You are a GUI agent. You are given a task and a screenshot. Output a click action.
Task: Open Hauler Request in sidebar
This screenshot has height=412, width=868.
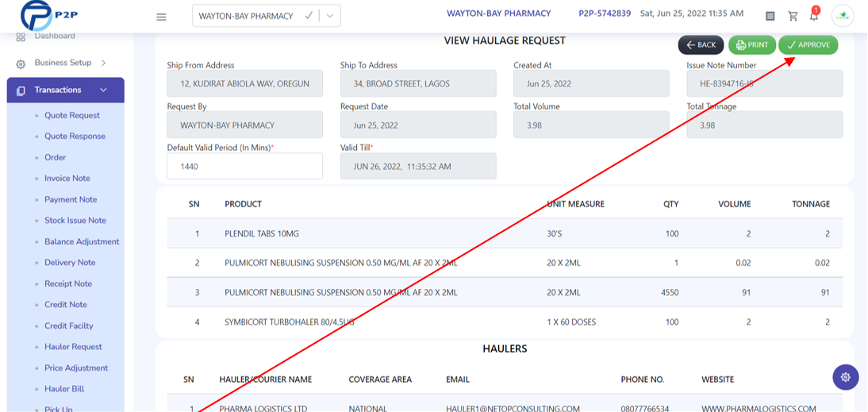tap(74, 347)
